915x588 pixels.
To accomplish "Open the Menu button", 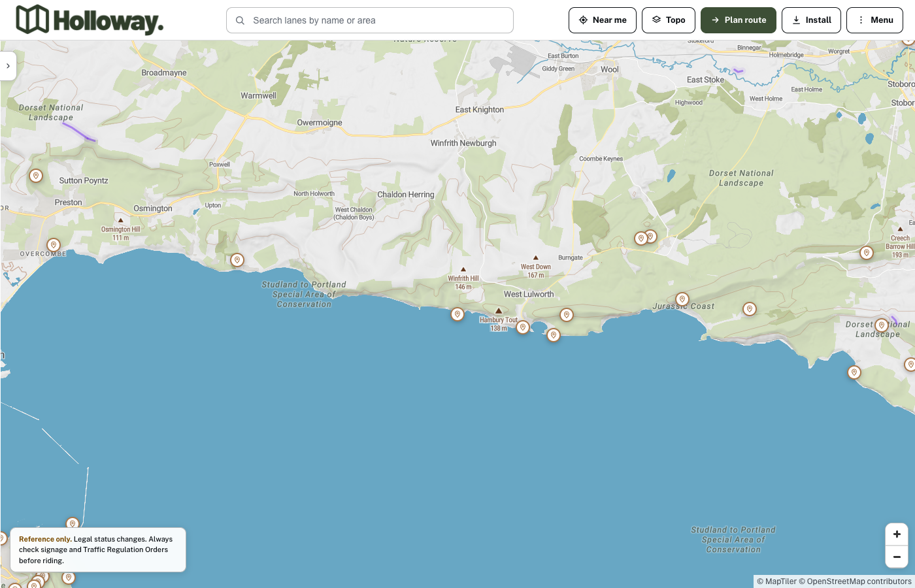I will [874, 20].
